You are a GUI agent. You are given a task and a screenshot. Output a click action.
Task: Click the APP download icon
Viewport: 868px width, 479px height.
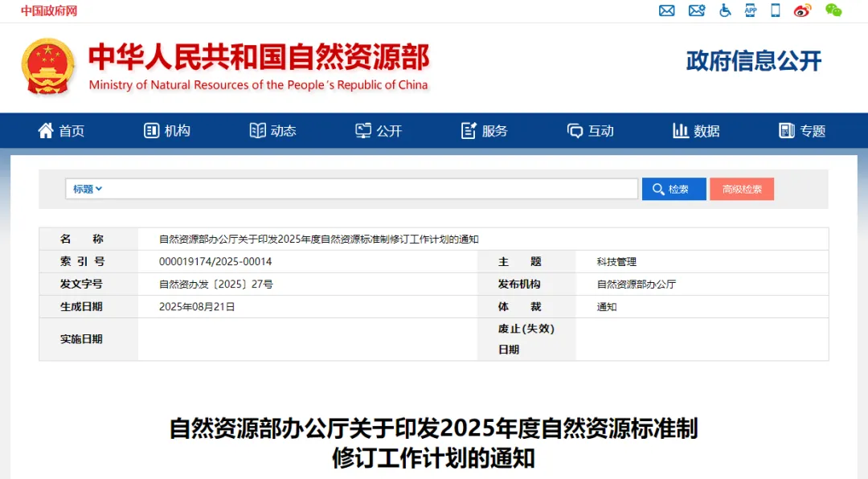pyautogui.click(x=750, y=10)
